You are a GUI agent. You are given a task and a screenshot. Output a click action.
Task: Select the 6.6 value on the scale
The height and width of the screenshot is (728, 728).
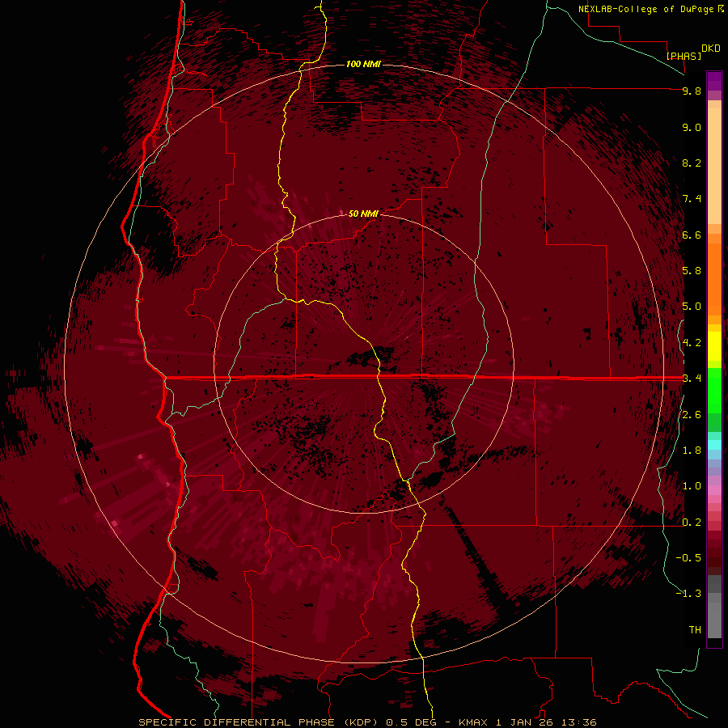(x=692, y=235)
